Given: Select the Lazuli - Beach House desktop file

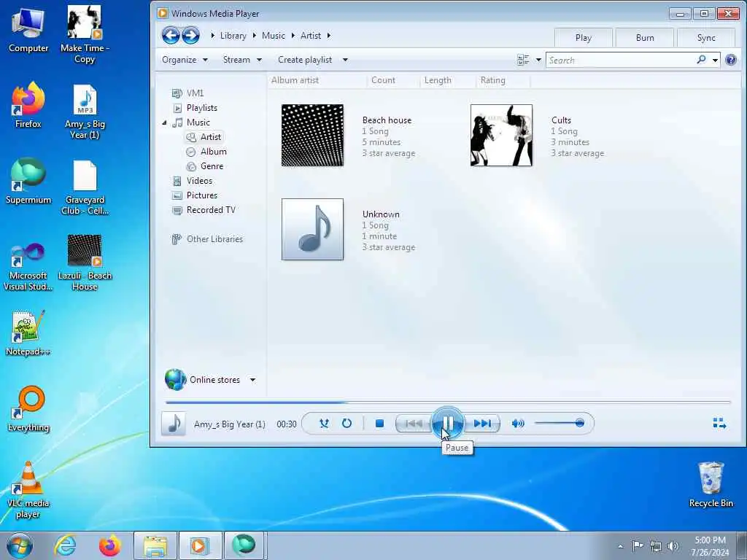Looking at the screenshot, I should (85, 262).
